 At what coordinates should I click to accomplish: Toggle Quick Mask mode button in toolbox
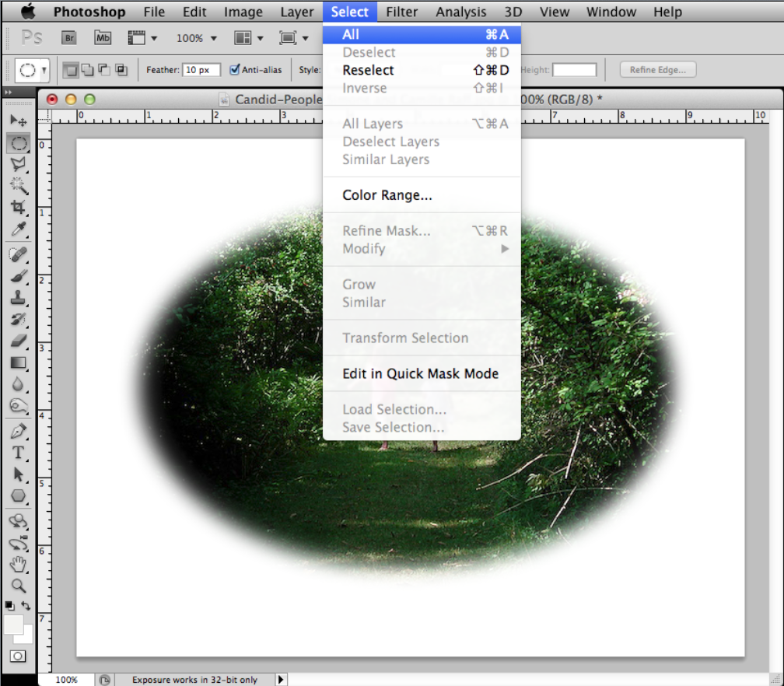point(17,656)
